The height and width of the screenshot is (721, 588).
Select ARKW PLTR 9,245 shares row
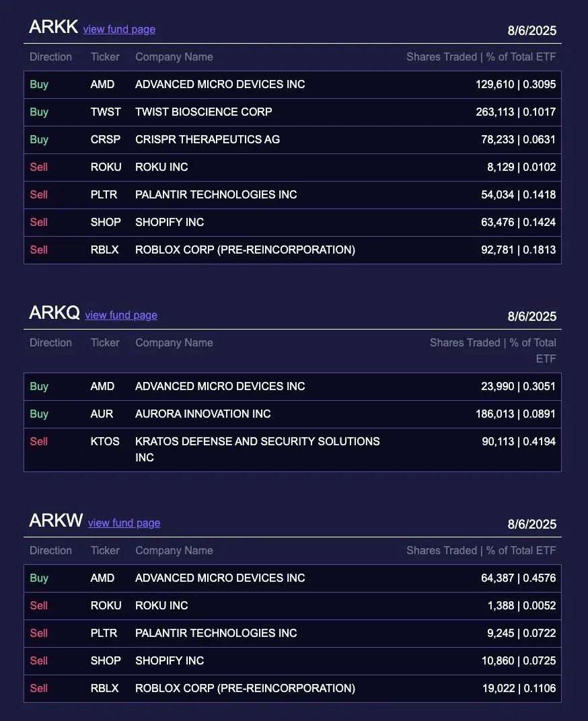(293, 634)
